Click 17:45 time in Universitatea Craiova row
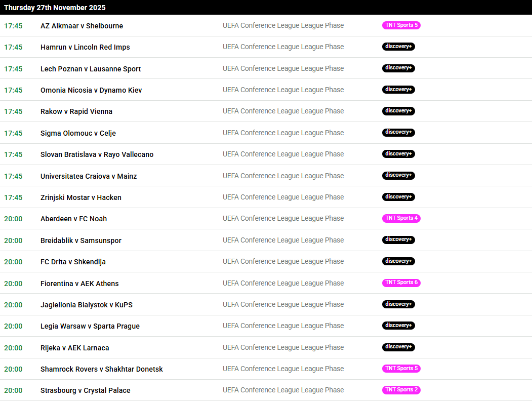This screenshot has width=532, height=402. coord(13,176)
